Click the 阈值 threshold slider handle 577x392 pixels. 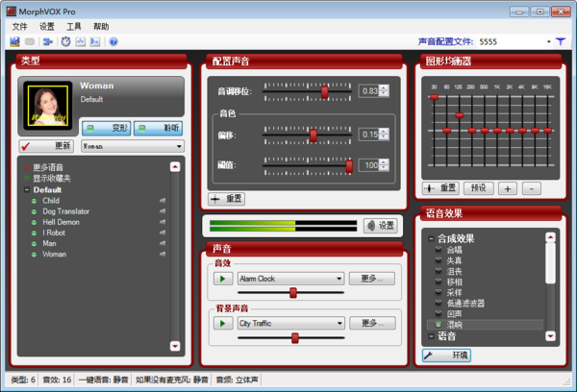349,166
